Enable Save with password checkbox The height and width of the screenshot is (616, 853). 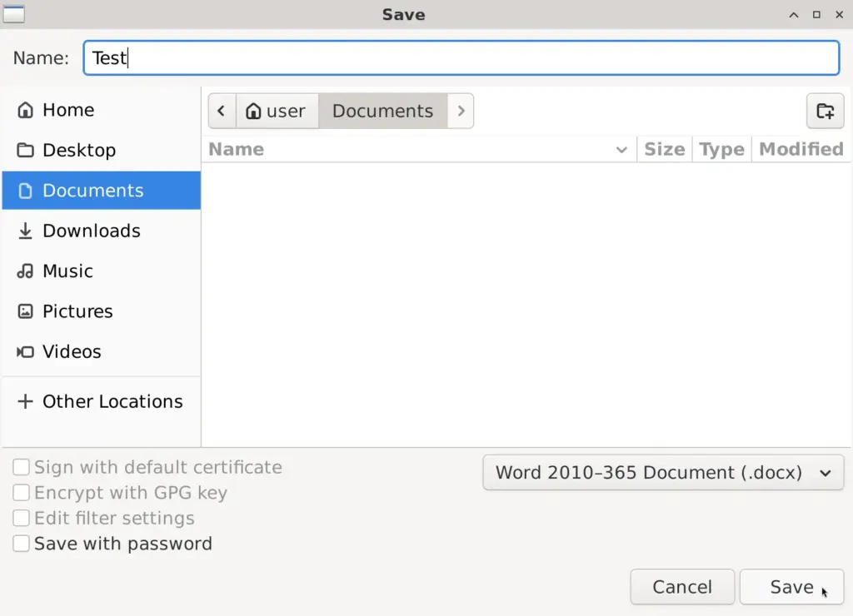tap(21, 544)
